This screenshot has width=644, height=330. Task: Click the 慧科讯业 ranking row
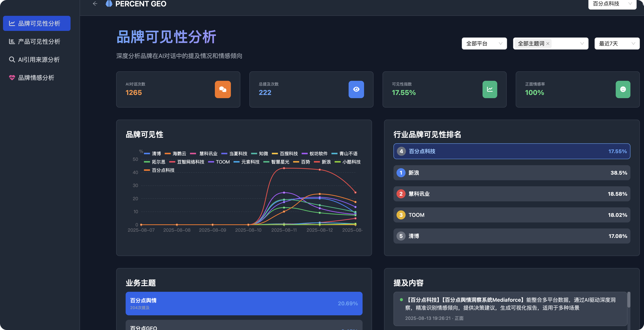(512, 194)
